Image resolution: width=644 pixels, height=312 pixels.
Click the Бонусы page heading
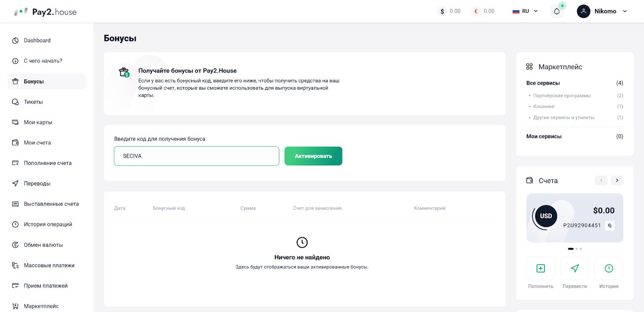(120, 38)
